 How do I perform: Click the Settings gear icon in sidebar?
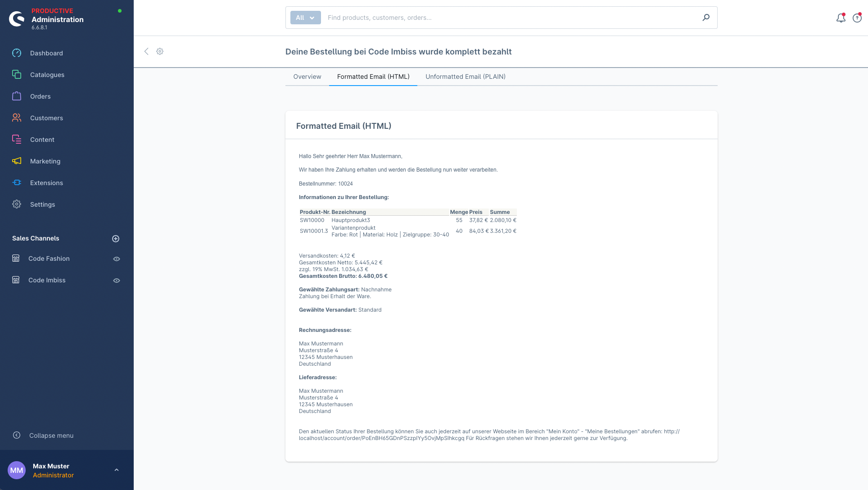[17, 204]
